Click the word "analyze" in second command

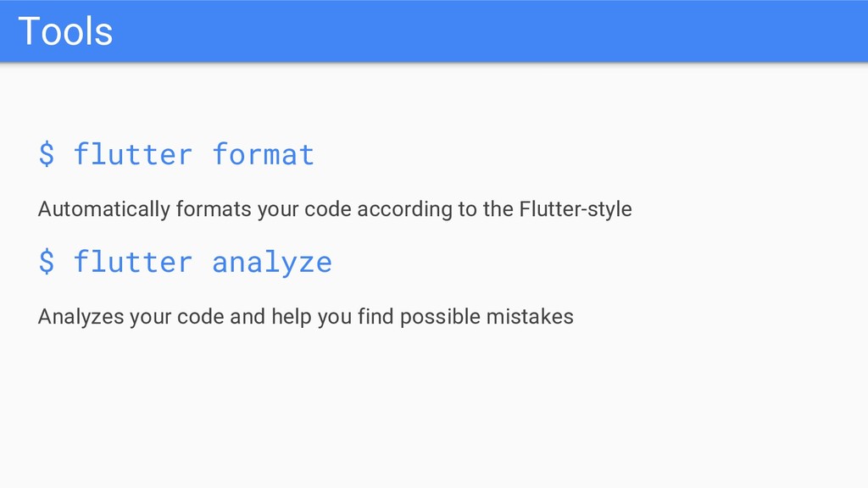272,263
